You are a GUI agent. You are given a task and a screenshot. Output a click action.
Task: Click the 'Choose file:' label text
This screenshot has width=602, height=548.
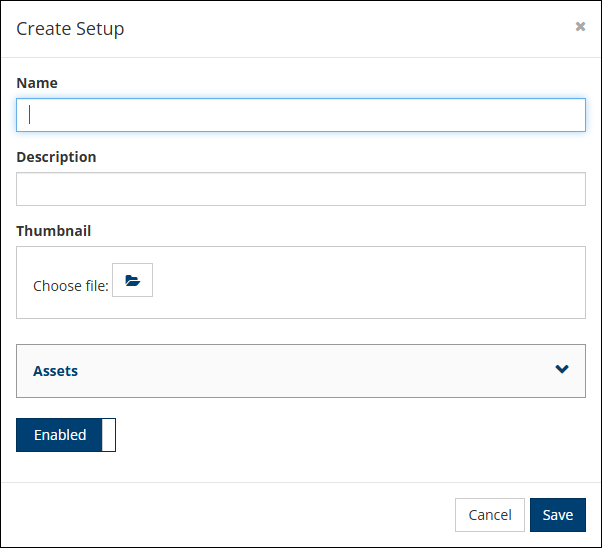coord(70,286)
